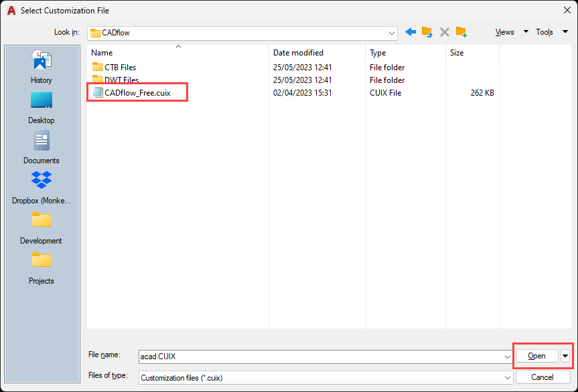This screenshot has height=392, width=578.
Task: Click CTB Files 25/05/2023 12:41 date cell
Action: 302,68
